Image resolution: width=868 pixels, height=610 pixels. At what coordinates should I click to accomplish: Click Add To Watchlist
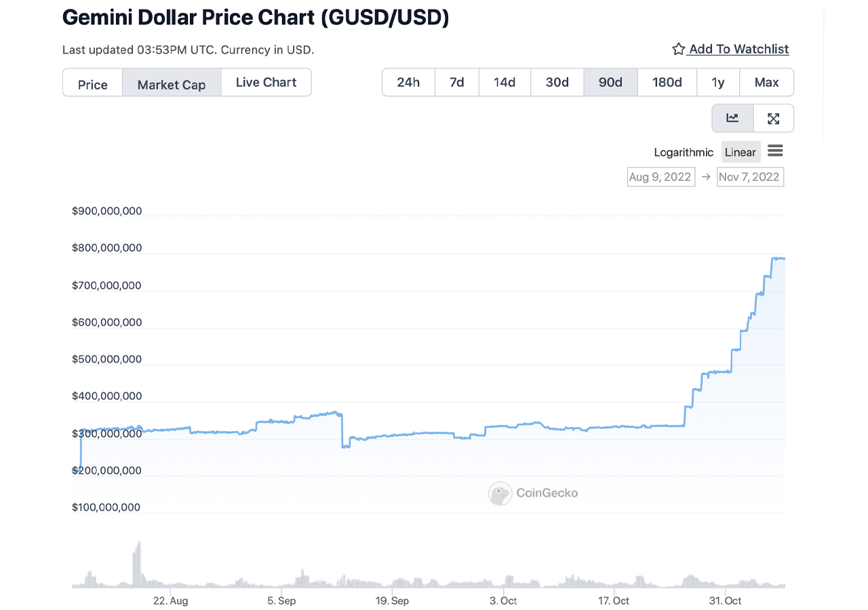click(738, 49)
